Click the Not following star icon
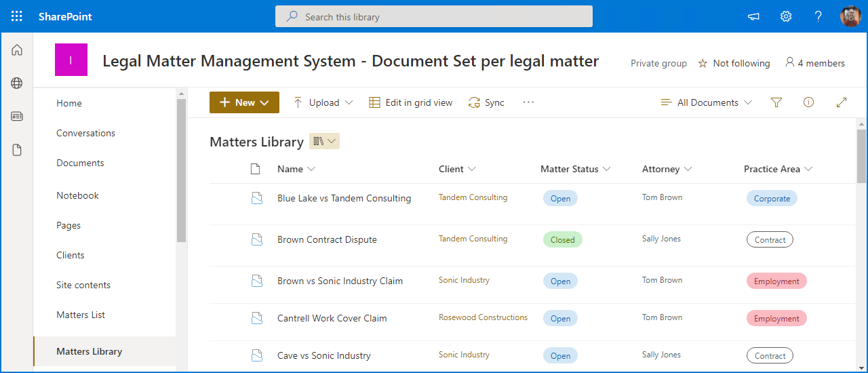The image size is (868, 373). [703, 63]
